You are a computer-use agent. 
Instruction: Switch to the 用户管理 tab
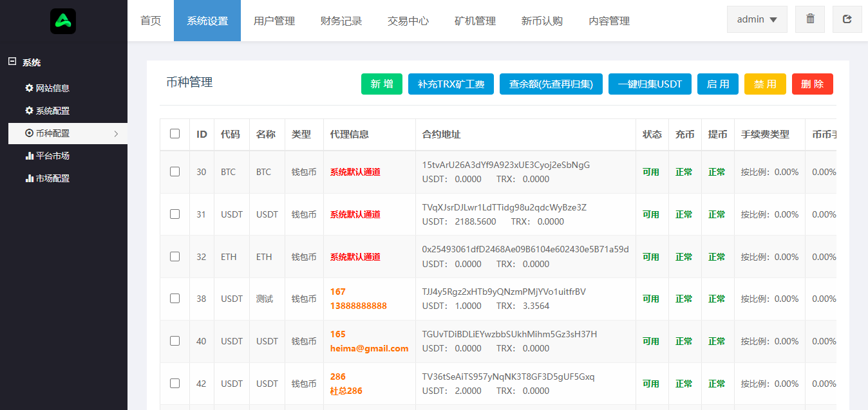(274, 21)
